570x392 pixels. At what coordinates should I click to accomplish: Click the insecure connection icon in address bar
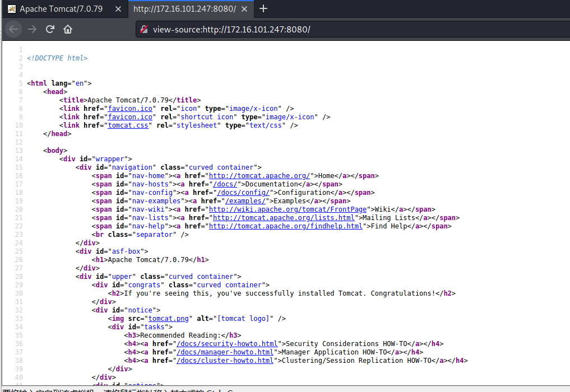click(x=144, y=30)
